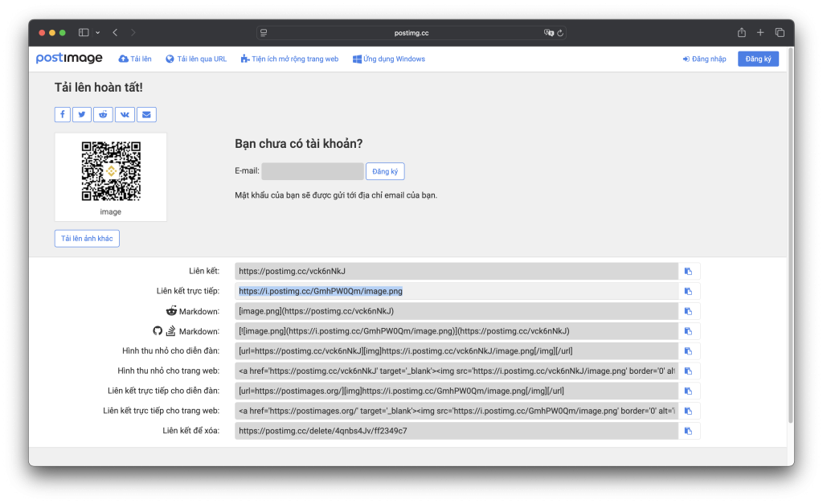Click the 'Đăng ký' button in header
This screenshot has width=823, height=504.
pyautogui.click(x=758, y=59)
